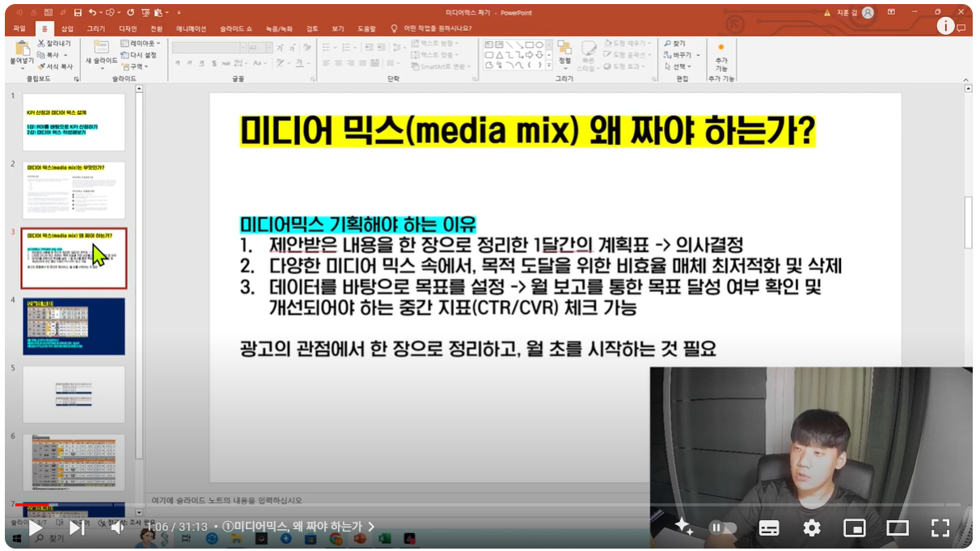
Task: Toggle center text alignment
Action: click(x=338, y=63)
